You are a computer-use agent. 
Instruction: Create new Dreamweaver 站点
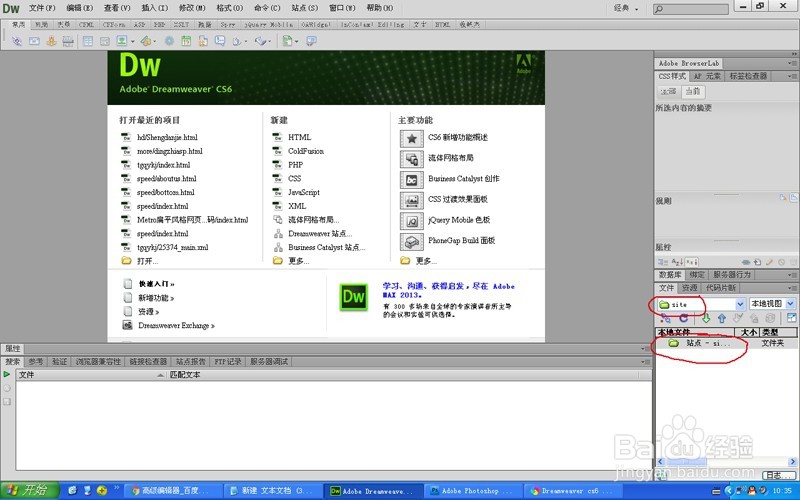[320, 234]
